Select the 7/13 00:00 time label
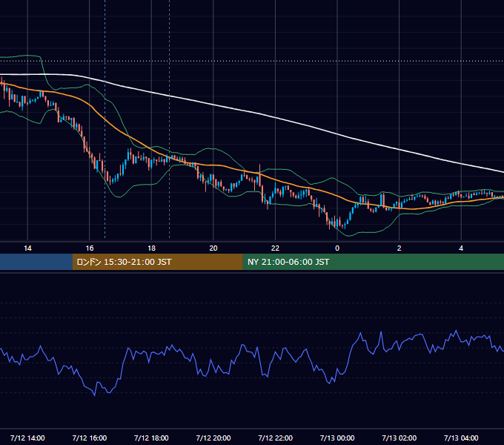This screenshot has width=504, height=445. [x=337, y=438]
